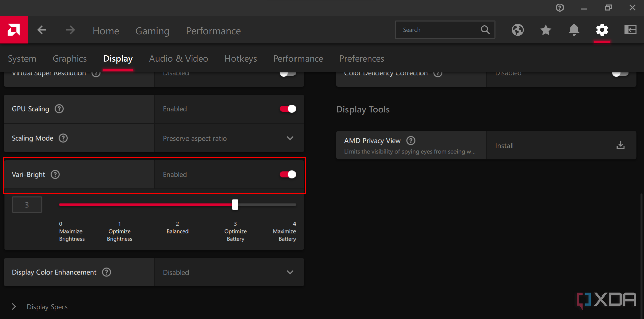Screen dimensions: 644x319
Task: Click the Display Tools heading
Action: coord(363,109)
